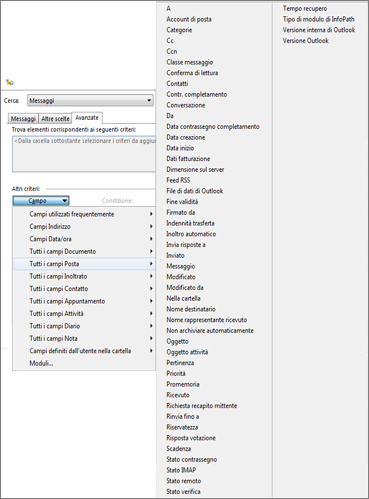Choose the Cc field
This screenshot has width=369, height=499.
click(x=170, y=41)
